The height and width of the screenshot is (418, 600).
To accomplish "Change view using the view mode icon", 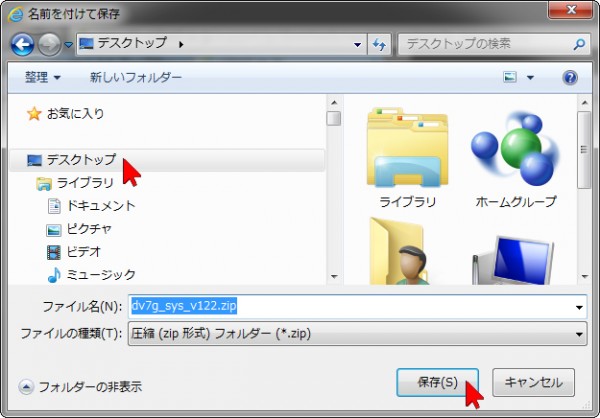I will coord(510,77).
